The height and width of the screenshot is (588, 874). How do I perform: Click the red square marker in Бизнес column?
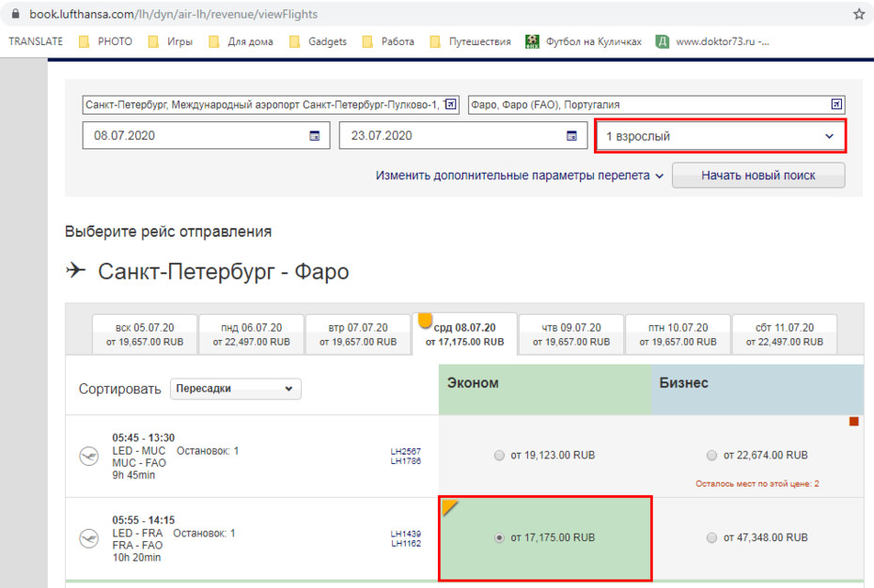click(853, 422)
